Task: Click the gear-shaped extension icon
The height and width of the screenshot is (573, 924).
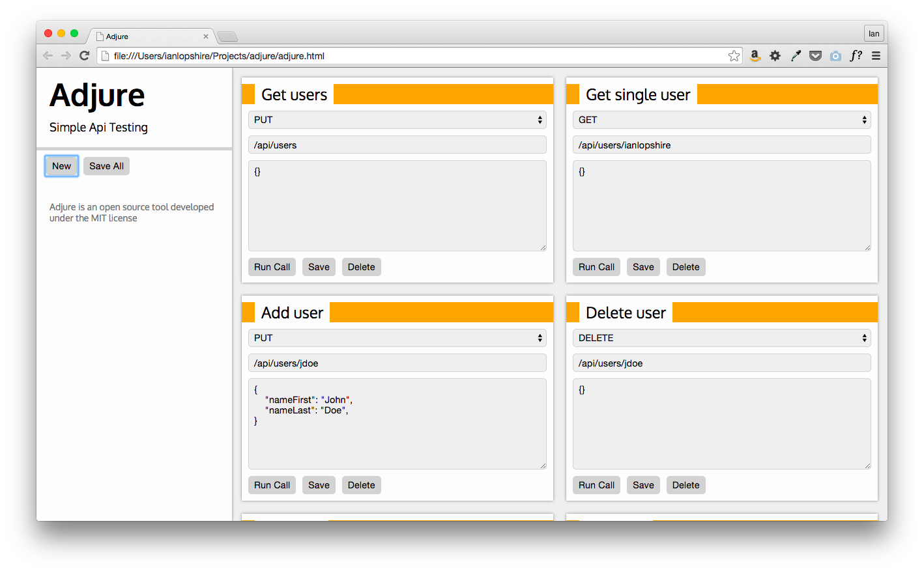Action: tap(775, 55)
